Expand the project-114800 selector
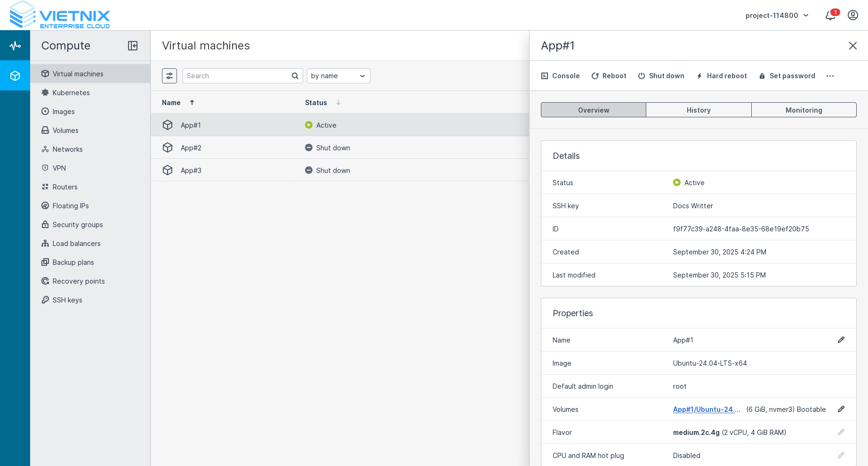This screenshot has height=466, width=868. pyautogui.click(x=777, y=16)
